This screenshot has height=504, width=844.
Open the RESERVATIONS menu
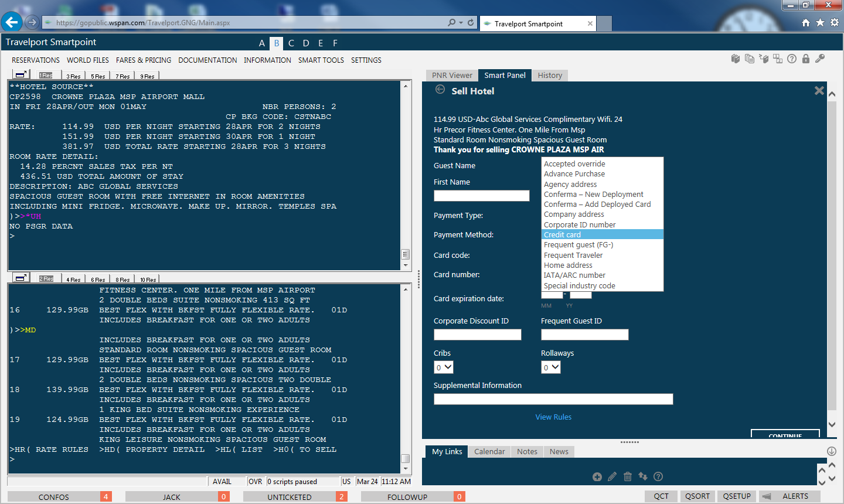click(x=36, y=60)
